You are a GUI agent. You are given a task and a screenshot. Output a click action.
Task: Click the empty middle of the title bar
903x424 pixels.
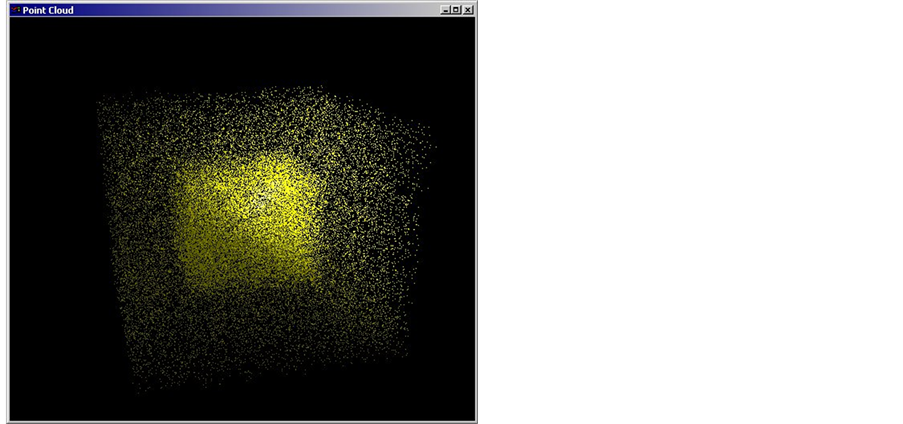tap(250, 10)
